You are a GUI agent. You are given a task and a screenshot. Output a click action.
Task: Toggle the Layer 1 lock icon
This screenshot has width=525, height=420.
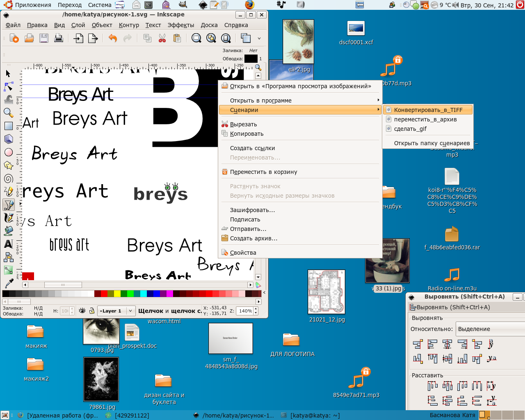tap(92, 311)
